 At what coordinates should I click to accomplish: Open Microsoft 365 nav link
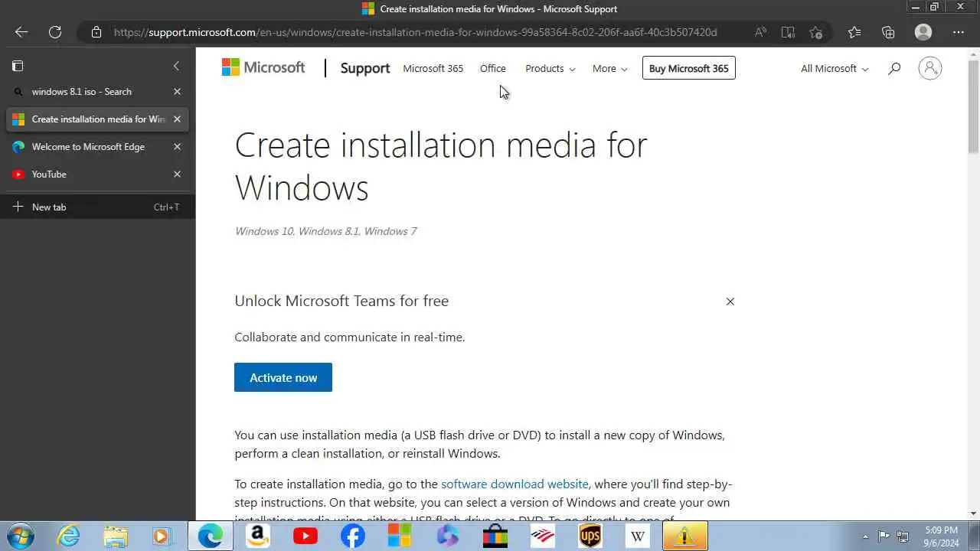pos(433,68)
